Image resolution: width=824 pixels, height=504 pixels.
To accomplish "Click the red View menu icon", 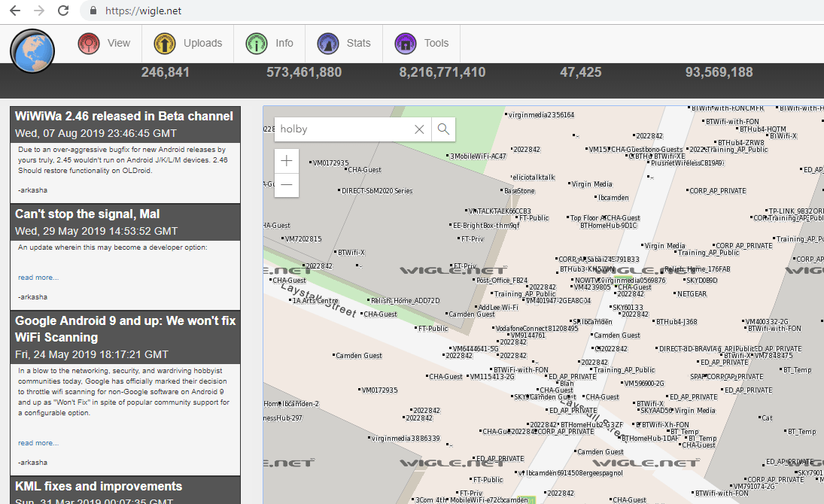I will pos(90,44).
